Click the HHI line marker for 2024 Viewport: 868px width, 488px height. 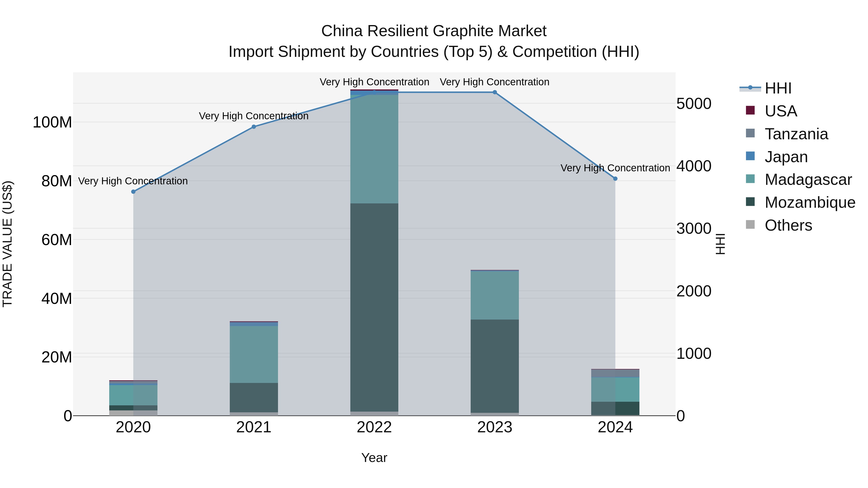tap(615, 179)
